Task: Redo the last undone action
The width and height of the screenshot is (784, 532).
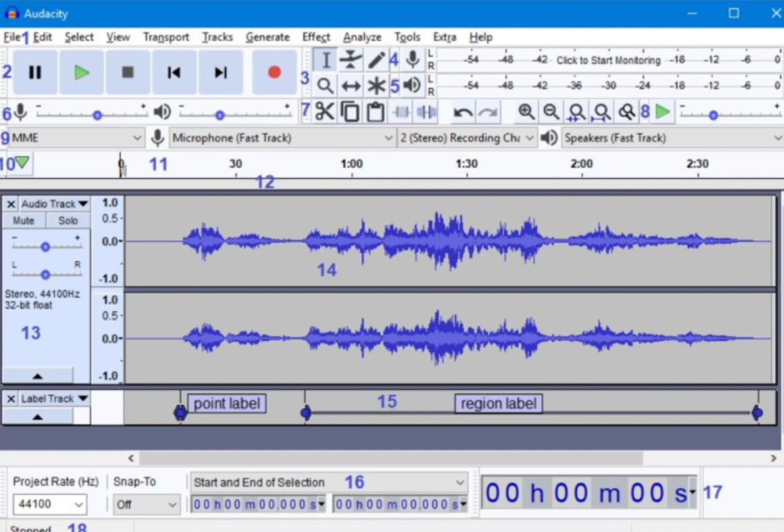Action: (488, 112)
